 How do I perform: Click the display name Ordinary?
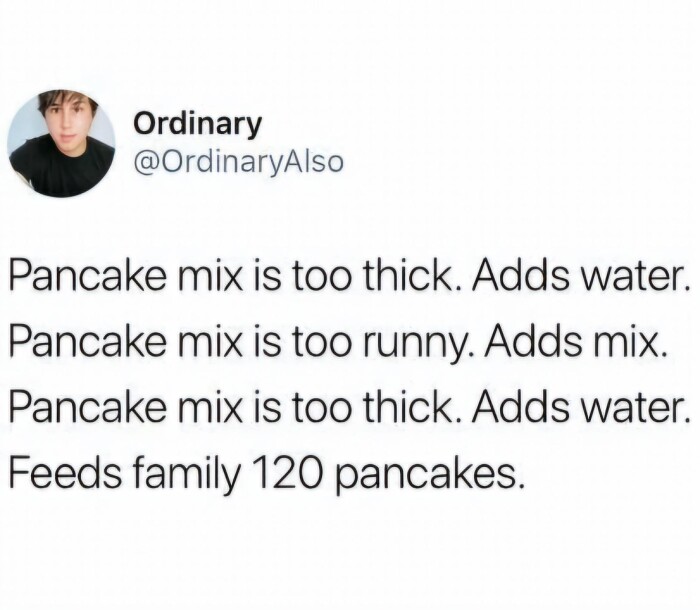[x=197, y=124]
